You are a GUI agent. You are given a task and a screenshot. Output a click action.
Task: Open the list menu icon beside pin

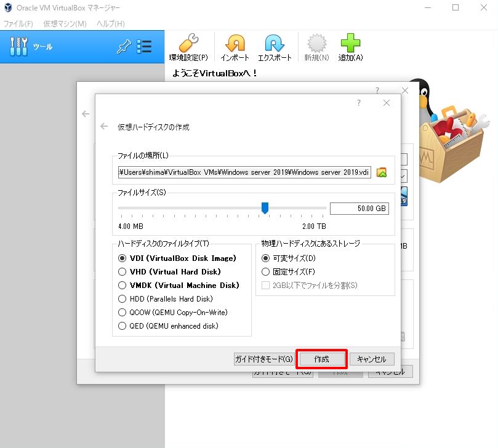tap(144, 47)
